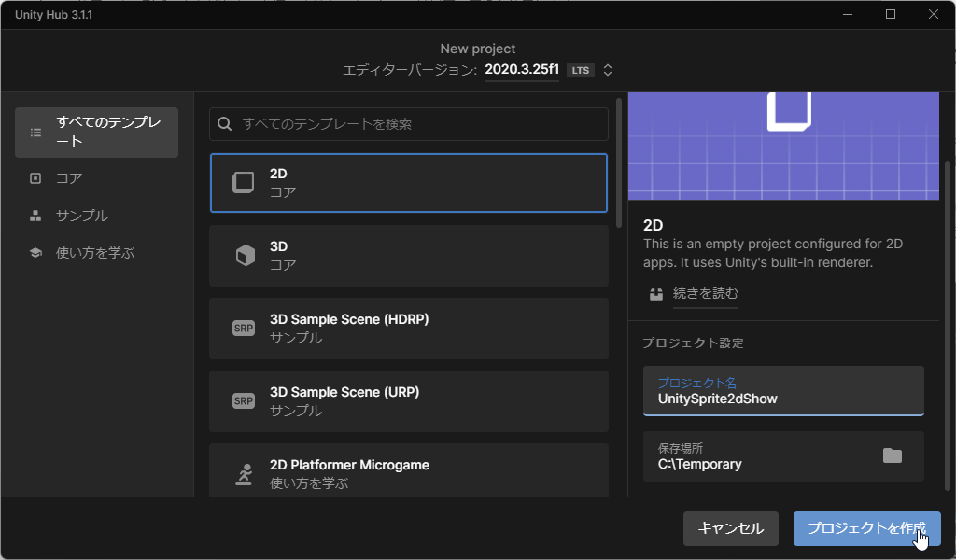Click the project name field UnitySprite2dShow
The height and width of the screenshot is (560, 956).
[x=783, y=390]
